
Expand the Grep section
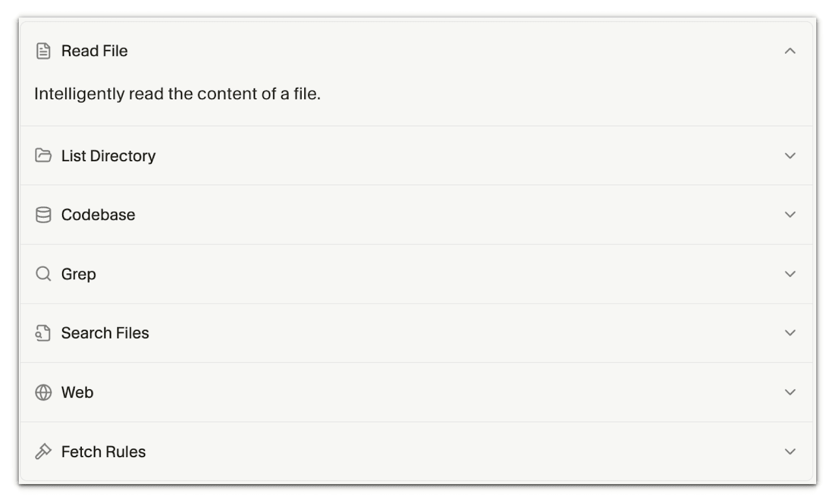coord(790,273)
